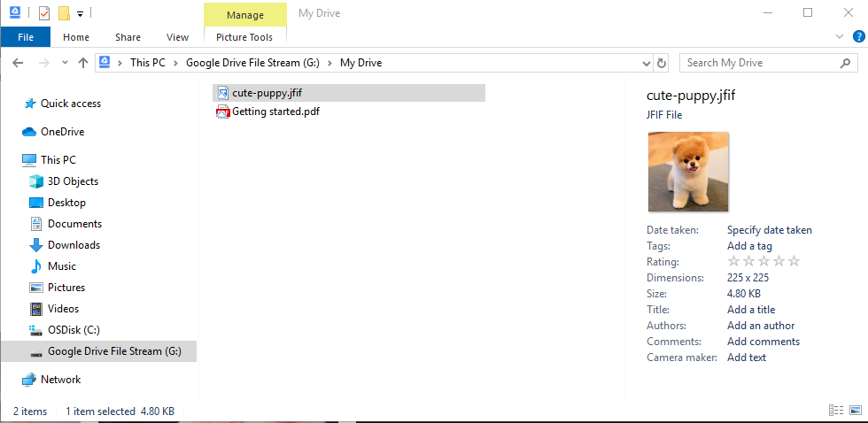Switch to details view in status bar
The width and height of the screenshot is (868, 423).
835,411
